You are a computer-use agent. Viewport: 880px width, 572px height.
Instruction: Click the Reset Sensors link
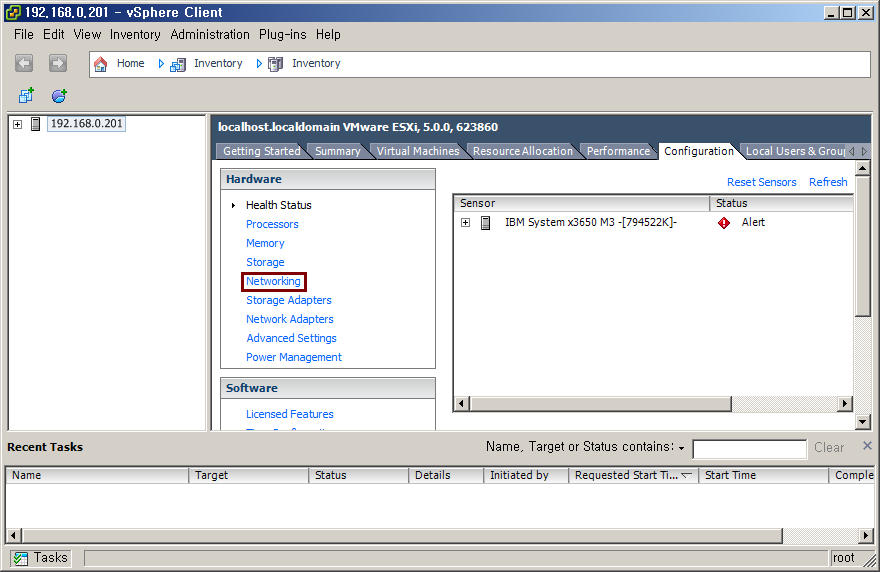[762, 182]
